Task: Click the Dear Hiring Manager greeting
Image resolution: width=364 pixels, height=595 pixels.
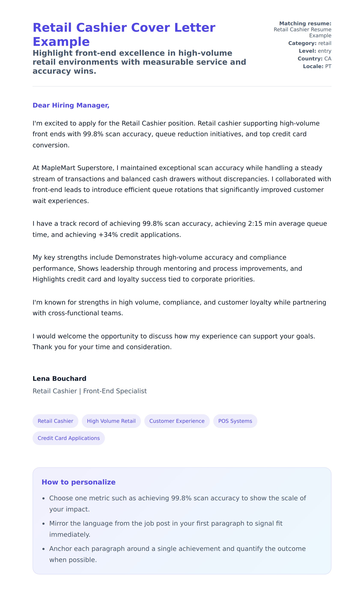Action: pos(71,105)
